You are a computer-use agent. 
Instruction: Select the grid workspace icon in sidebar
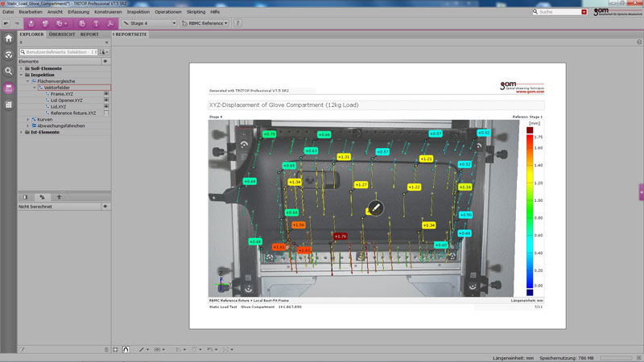9,105
